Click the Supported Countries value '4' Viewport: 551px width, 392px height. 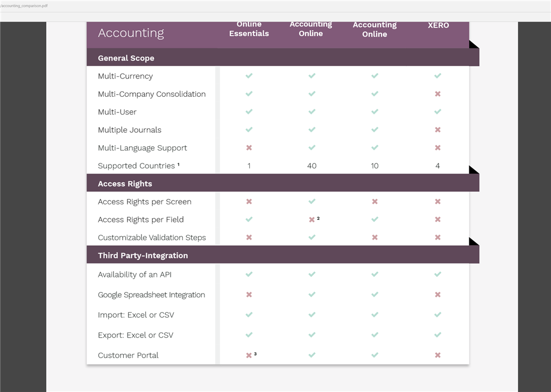437,166
